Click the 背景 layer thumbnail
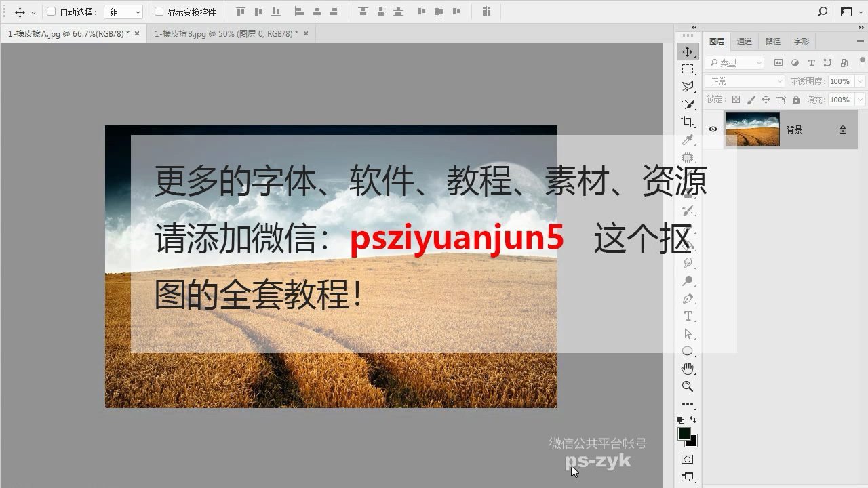868x488 pixels. [x=753, y=129]
